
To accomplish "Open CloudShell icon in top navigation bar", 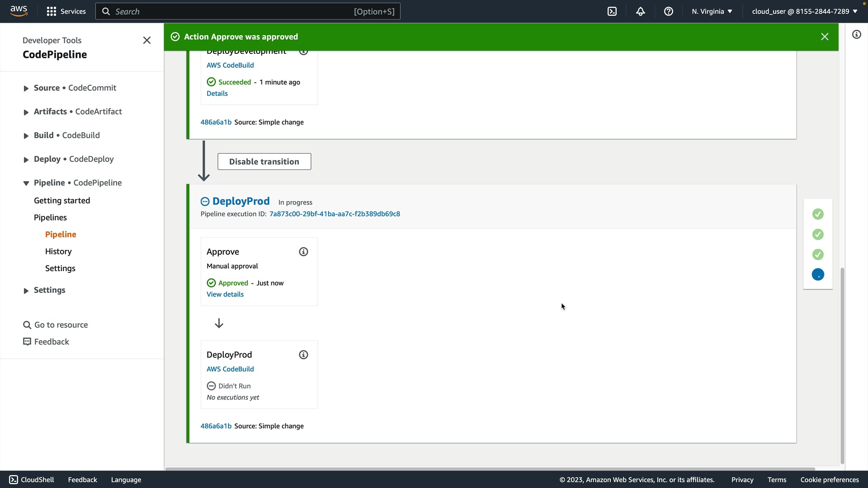I will [612, 11].
